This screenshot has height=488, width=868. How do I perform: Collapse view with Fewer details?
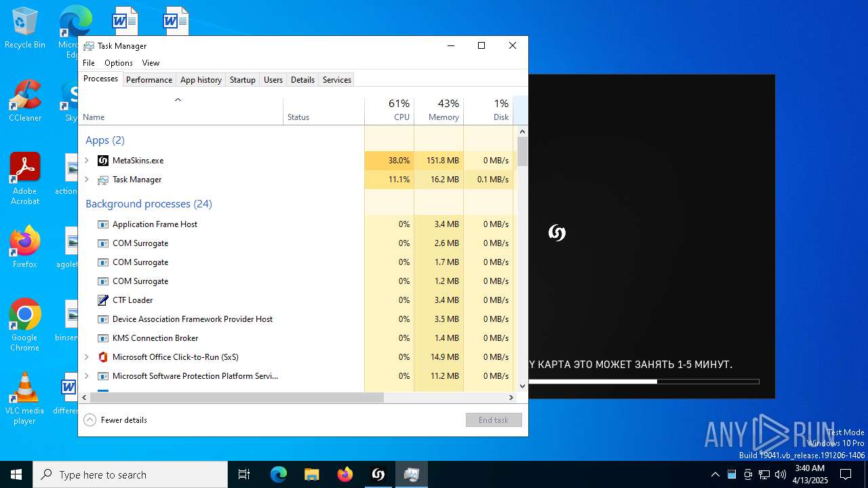pos(115,420)
